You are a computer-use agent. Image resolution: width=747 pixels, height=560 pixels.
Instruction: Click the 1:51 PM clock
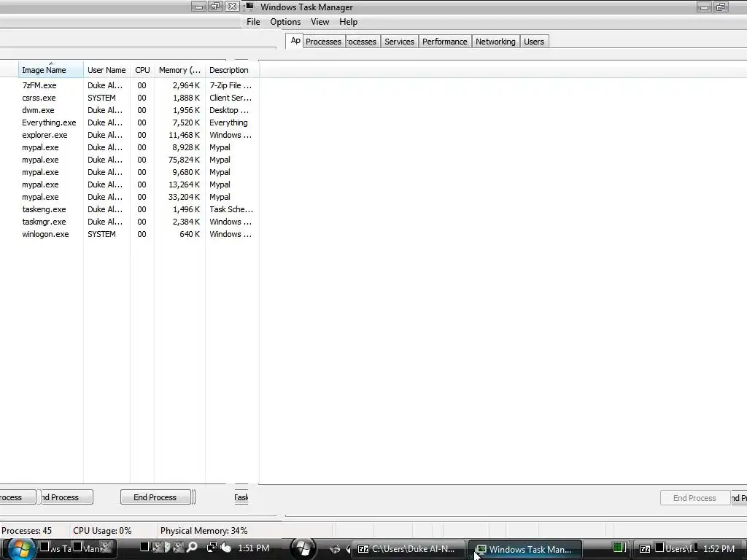(253, 548)
